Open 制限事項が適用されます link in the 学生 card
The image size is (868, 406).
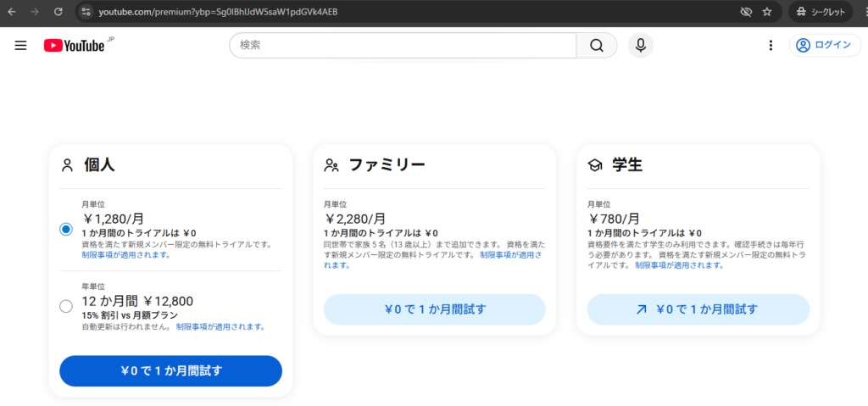coord(679,265)
